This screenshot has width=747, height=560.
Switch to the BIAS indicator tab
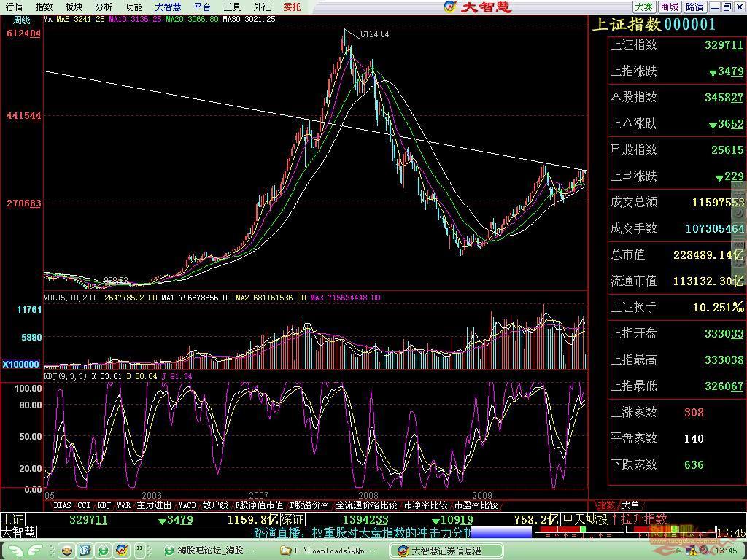pos(62,505)
